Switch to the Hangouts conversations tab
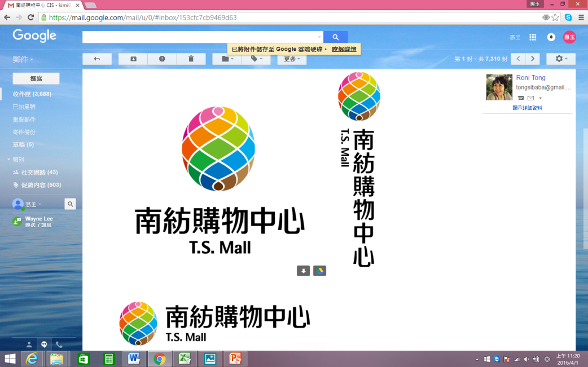Viewport: 588px width, 367px height. pyautogui.click(x=44, y=344)
